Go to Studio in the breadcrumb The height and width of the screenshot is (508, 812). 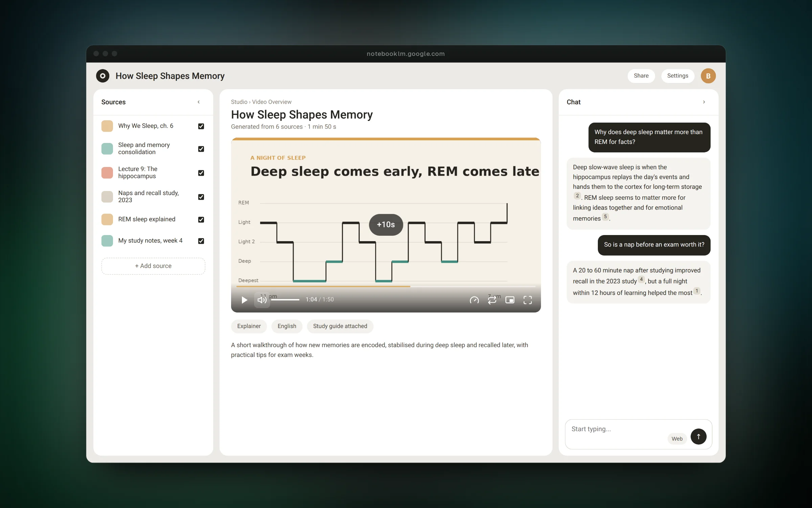click(239, 102)
